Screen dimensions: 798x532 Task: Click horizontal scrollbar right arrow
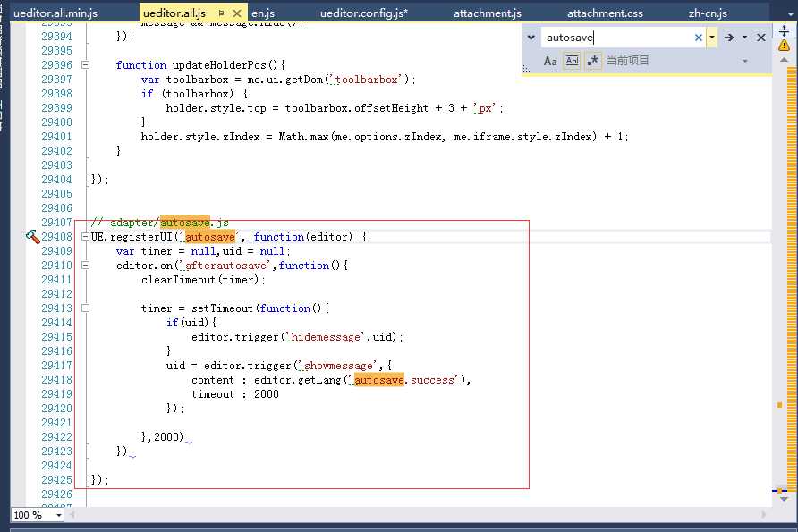[x=764, y=515]
